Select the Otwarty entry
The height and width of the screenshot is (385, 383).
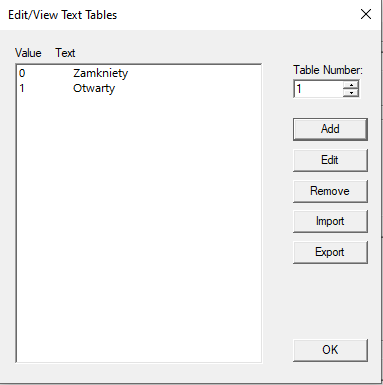[x=94, y=88]
